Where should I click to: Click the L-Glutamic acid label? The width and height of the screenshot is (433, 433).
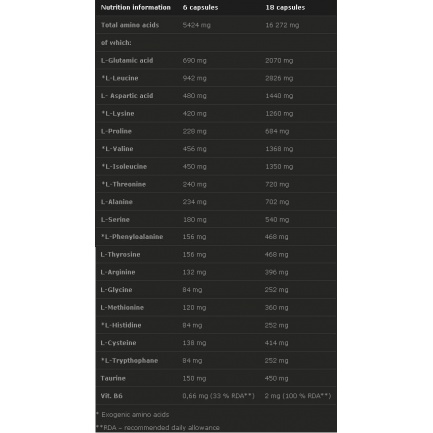[127, 60]
